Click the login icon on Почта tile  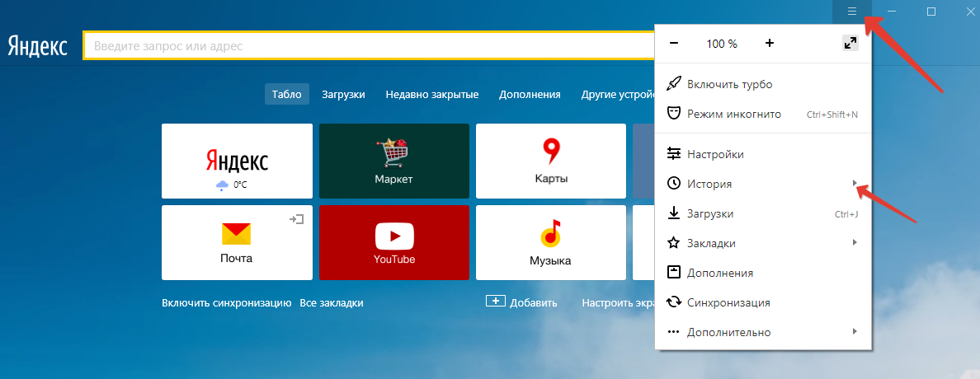tap(296, 219)
